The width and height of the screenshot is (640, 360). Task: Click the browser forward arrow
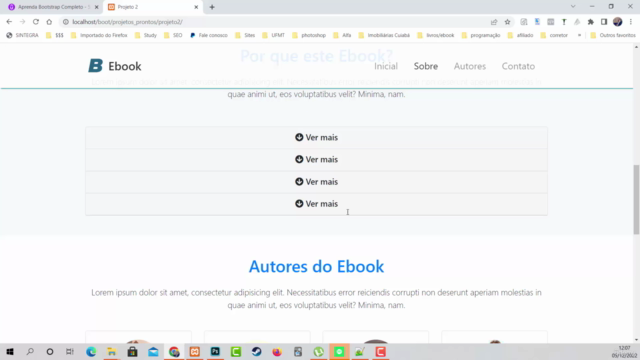click(22, 22)
